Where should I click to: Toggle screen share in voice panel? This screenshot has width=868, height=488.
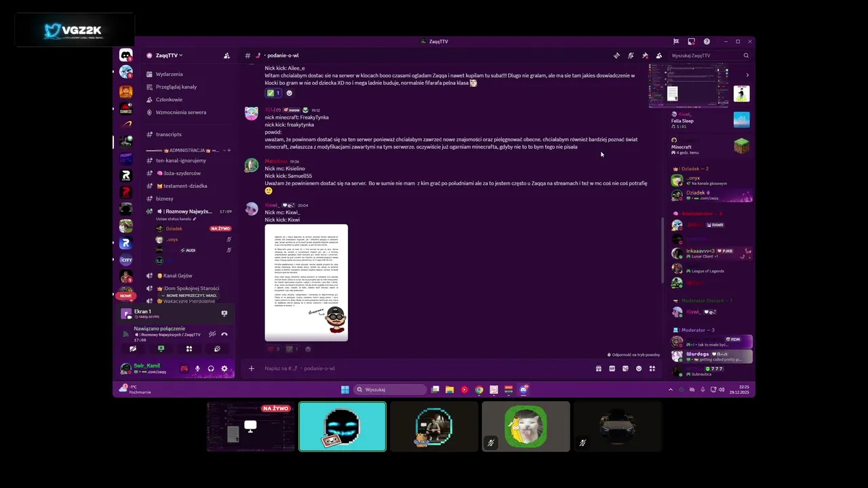[161, 349]
